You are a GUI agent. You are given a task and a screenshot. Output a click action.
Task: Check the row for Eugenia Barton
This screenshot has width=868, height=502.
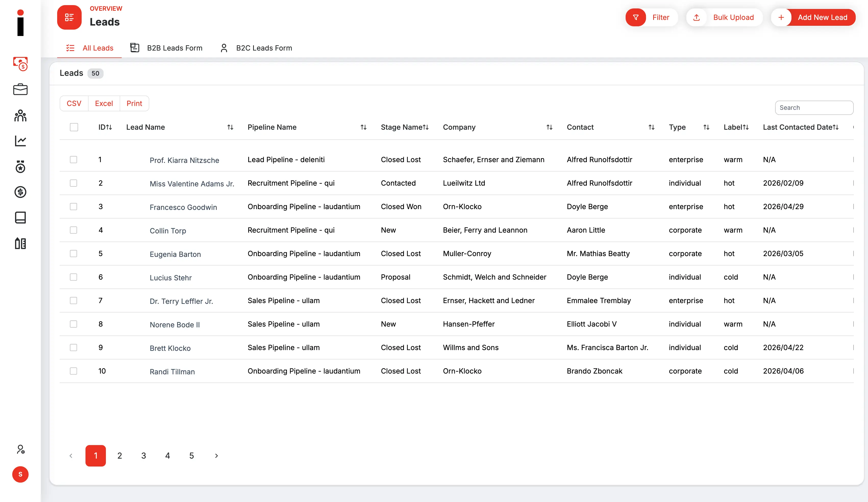(73, 253)
